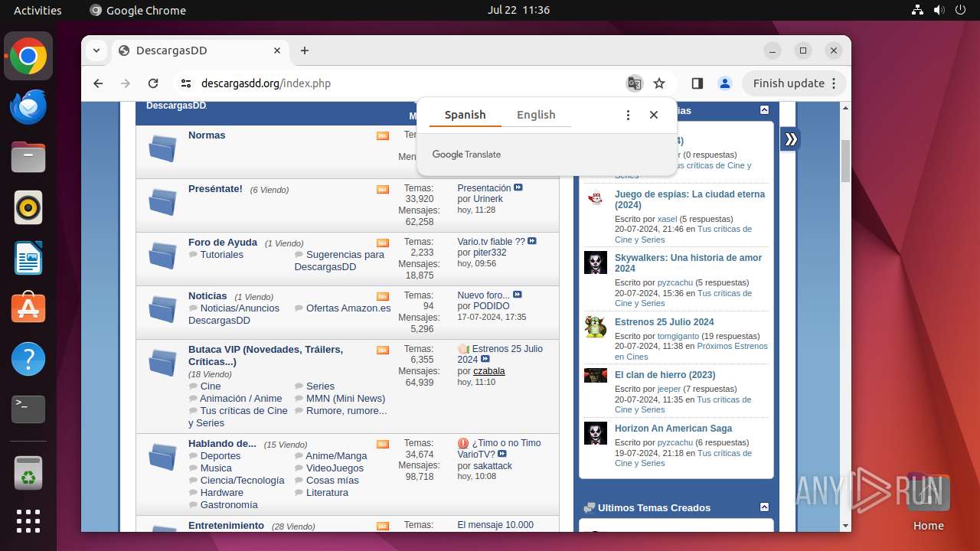Viewport: 980px width, 551px height.
Task: Click RSS icon for Foro de Ayuda
Action: point(383,243)
